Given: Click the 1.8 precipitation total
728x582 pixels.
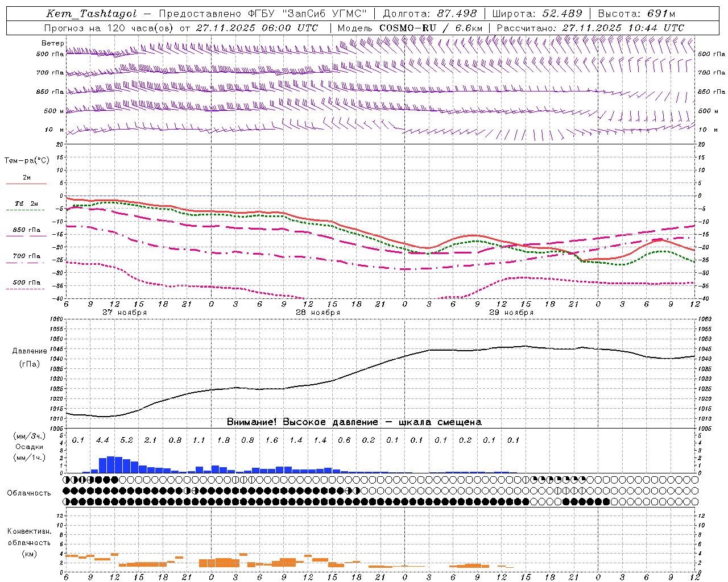Looking at the screenshot, I should [x=224, y=440].
